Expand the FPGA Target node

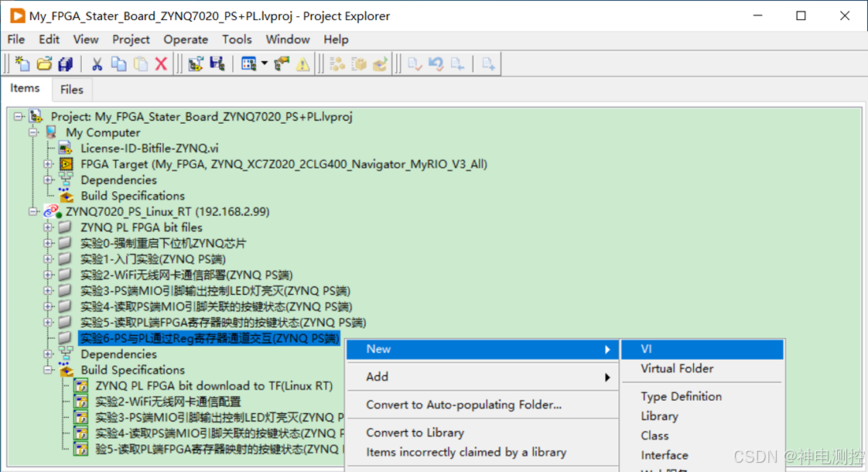[x=48, y=164]
